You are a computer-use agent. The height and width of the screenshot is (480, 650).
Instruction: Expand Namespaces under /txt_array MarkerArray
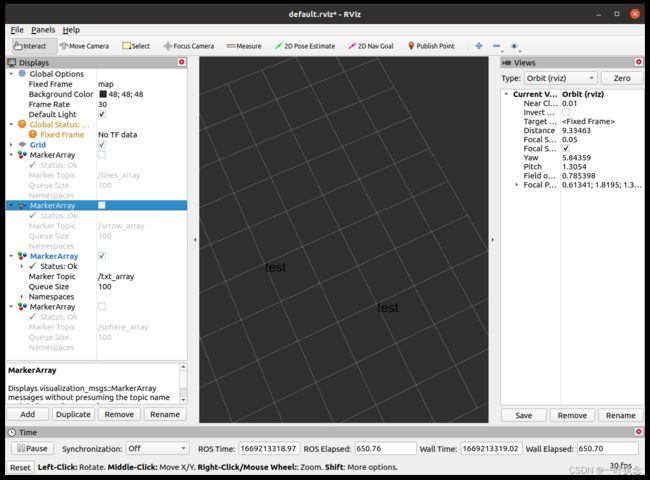[x=22, y=296]
